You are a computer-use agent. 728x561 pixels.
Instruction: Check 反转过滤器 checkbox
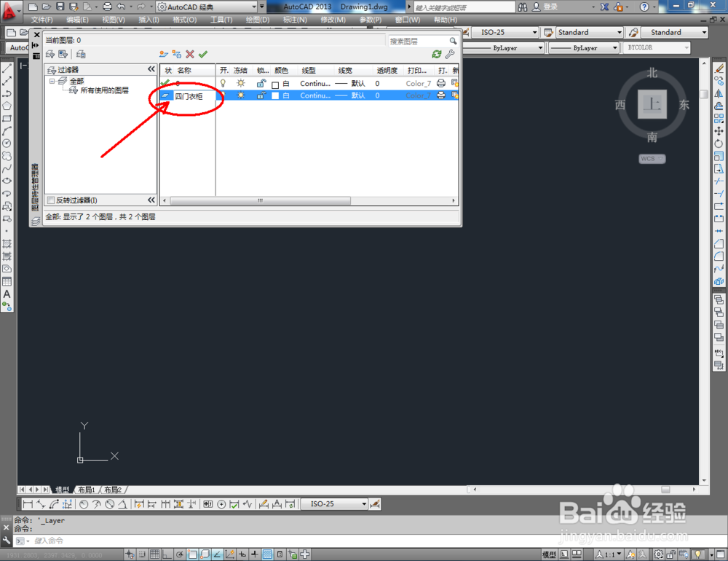[51, 200]
